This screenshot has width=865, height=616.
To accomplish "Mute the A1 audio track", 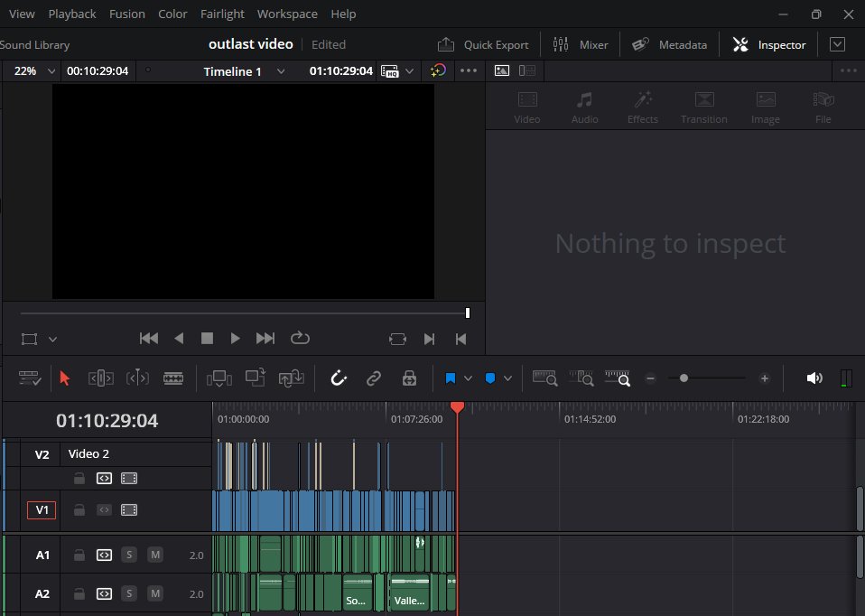I will coord(155,555).
